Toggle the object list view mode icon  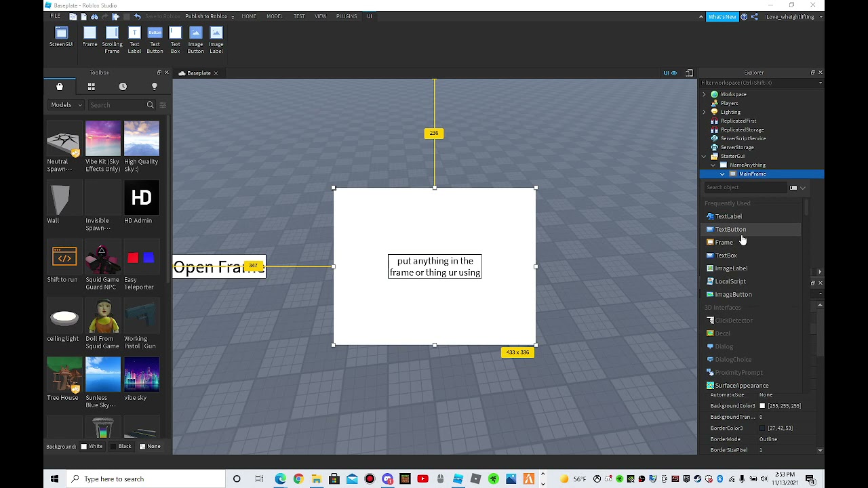(x=793, y=188)
